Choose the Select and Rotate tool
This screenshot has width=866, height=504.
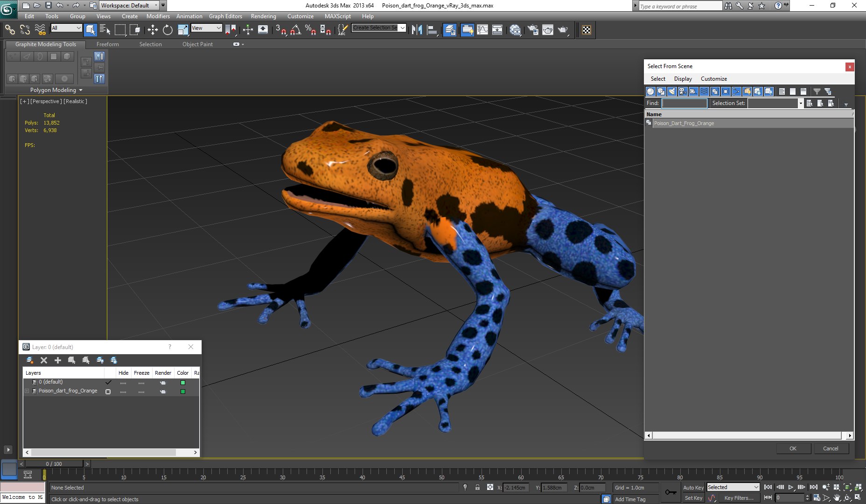pos(168,30)
